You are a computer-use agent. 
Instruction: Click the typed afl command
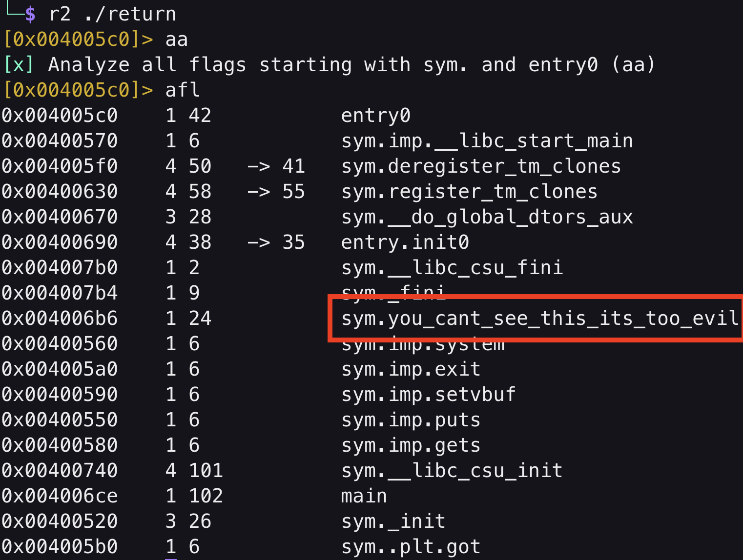pyautogui.click(x=183, y=90)
